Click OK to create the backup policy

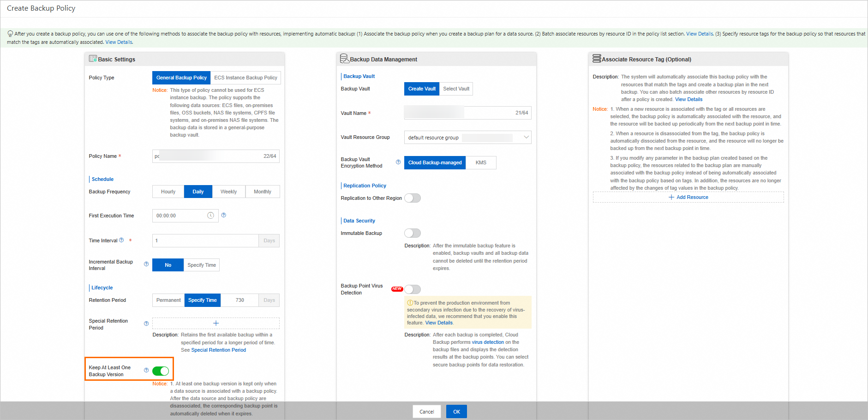tap(456, 412)
